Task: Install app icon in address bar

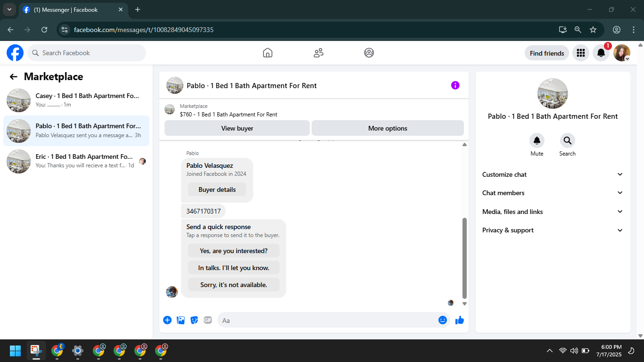Action: pyautogui.click(x=563, y=30)
